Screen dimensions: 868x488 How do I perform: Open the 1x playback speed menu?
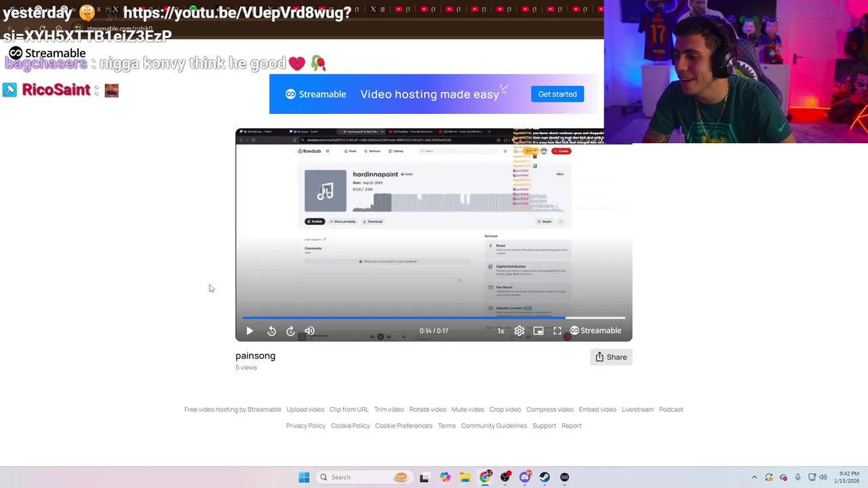point(501,331)
